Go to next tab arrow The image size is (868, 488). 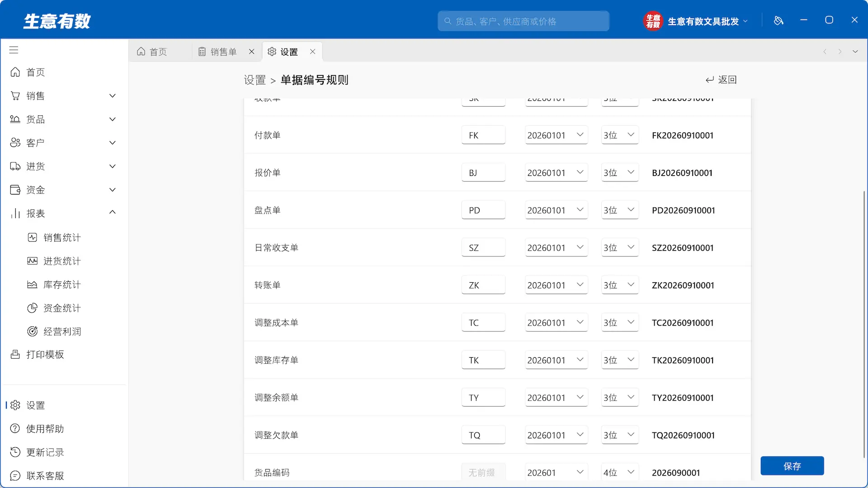click(840, 52)
